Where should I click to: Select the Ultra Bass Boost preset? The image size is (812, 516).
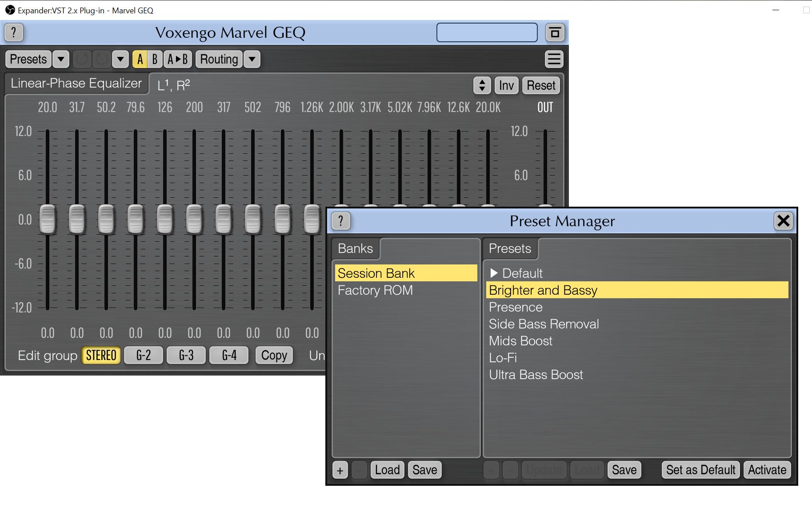[637, 375]
